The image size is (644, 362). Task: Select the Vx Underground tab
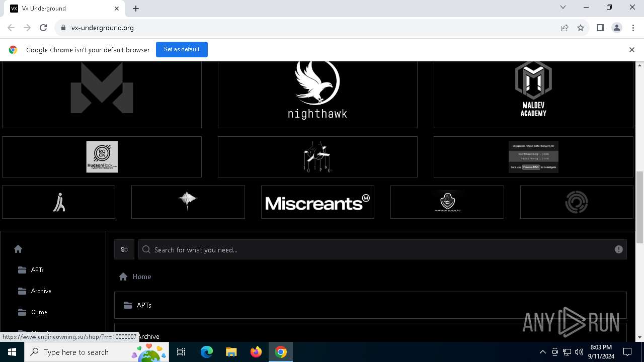(65, 9)
